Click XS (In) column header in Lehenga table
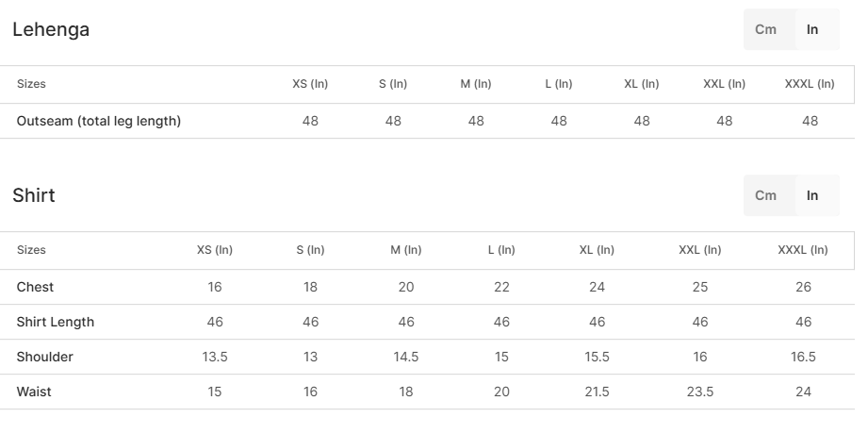The width and height of the screenshot is (868, 434). 310,84
